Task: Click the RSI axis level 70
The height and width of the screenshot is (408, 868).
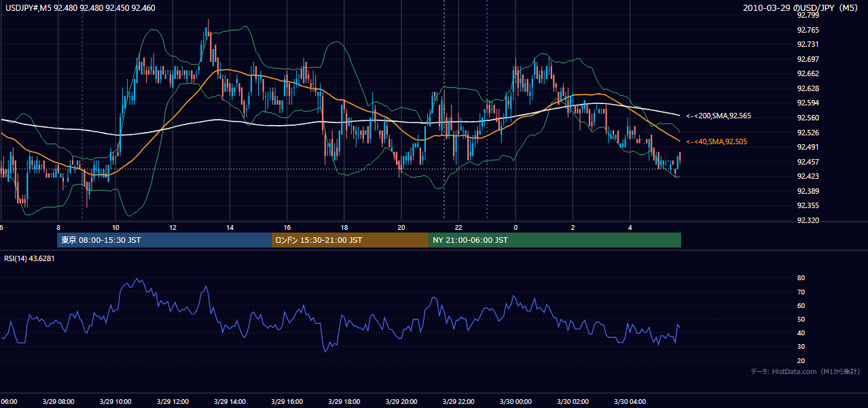Action: click(801, 292)
